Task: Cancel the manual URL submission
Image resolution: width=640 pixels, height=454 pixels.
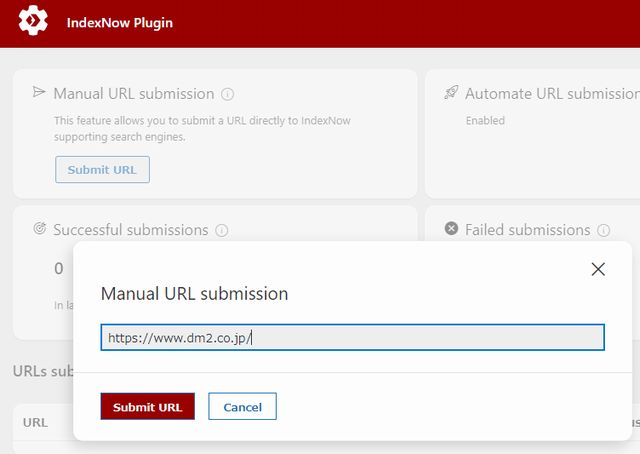Action: 242,406
